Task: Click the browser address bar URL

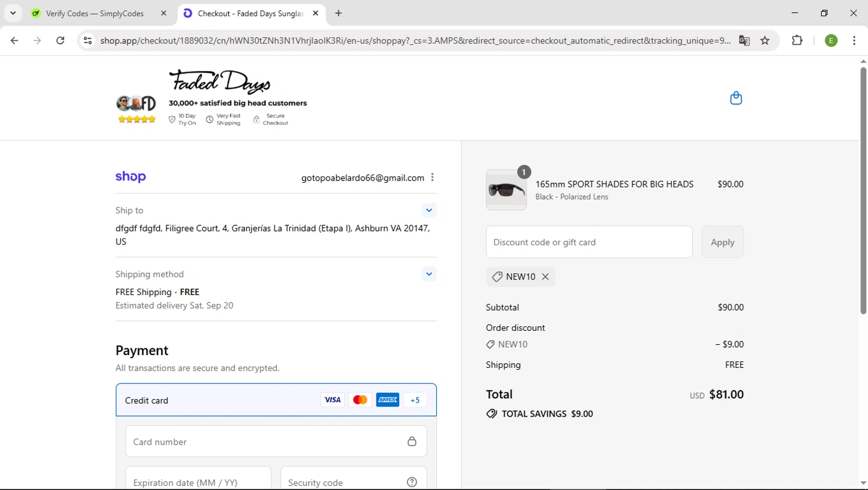Action: click(x=415, y=40)
